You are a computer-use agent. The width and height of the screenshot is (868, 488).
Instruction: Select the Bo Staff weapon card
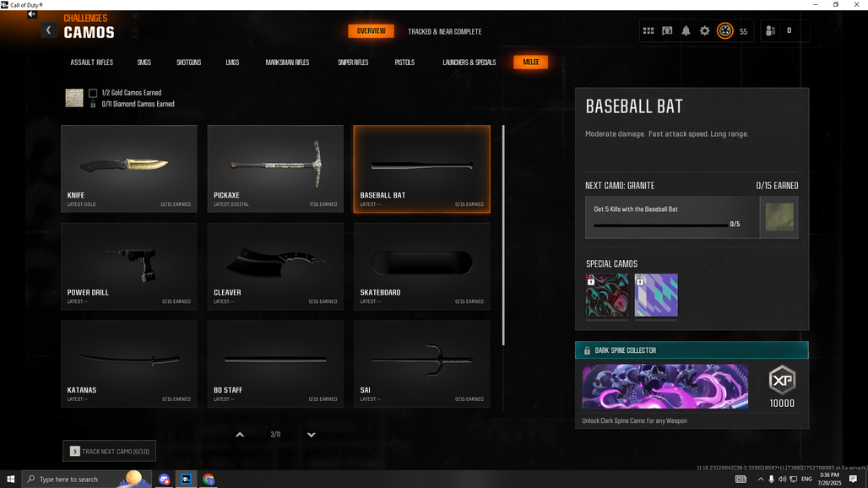pyautogui.click(x=275, y=364)
